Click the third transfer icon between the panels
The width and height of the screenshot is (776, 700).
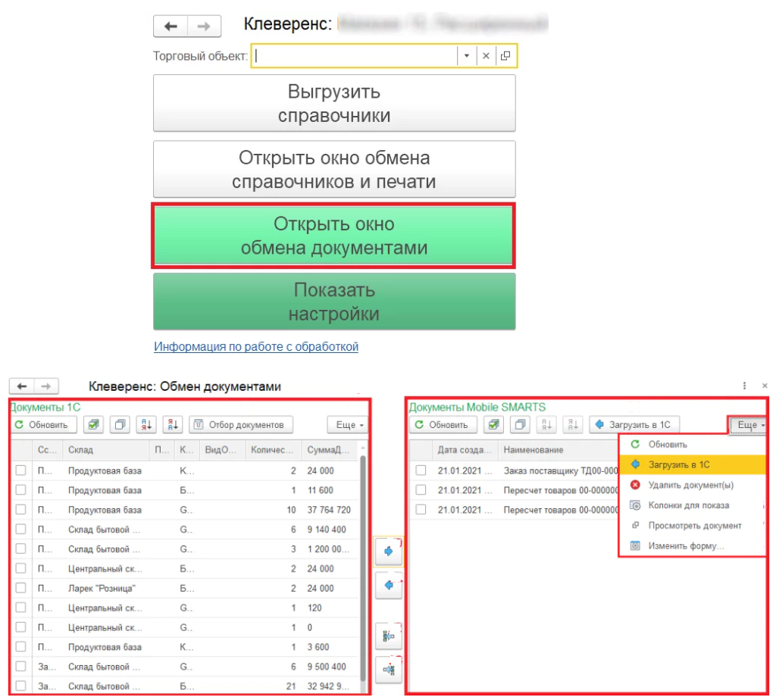click(x=389, y=636)
